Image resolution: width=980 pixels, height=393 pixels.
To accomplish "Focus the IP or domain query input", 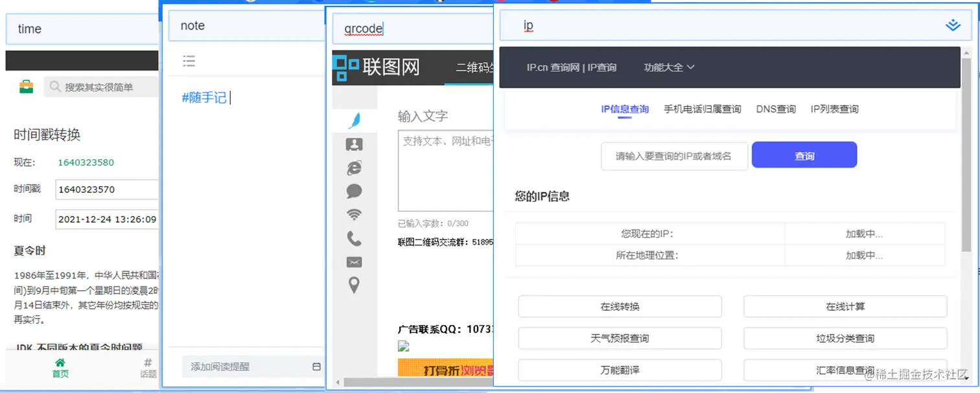I will pos(675,156).
